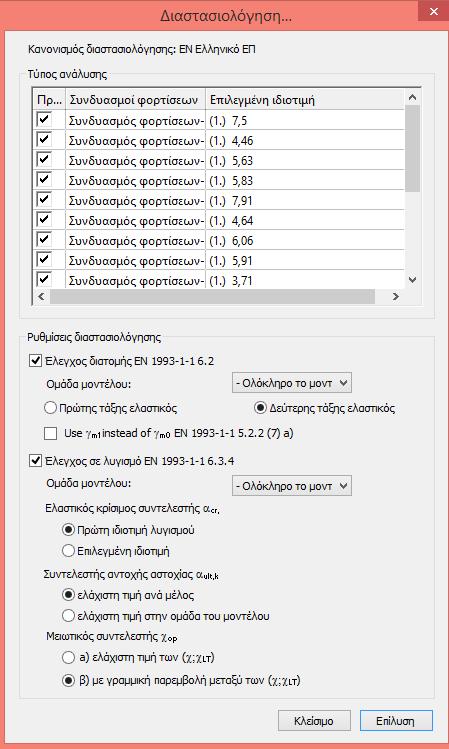449x749 pixels.
Task: Enable Use γm1 instead of γm0 checkbox
Action: pos(50,434)
